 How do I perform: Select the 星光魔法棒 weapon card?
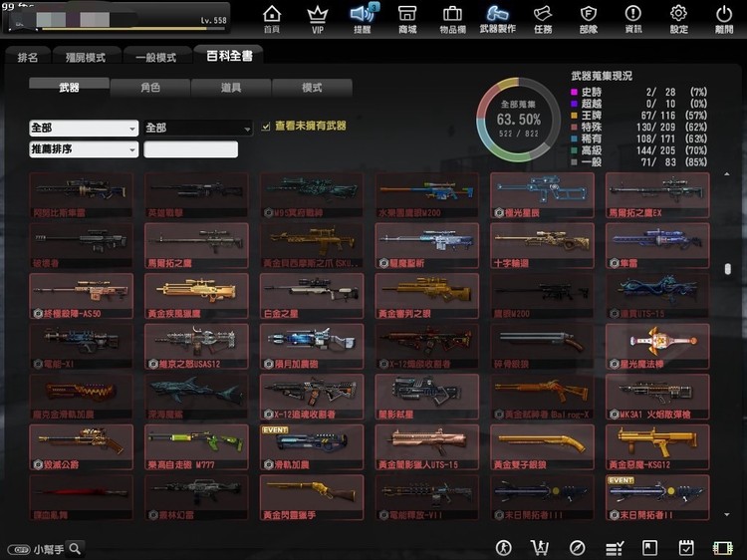pos(657,347)
